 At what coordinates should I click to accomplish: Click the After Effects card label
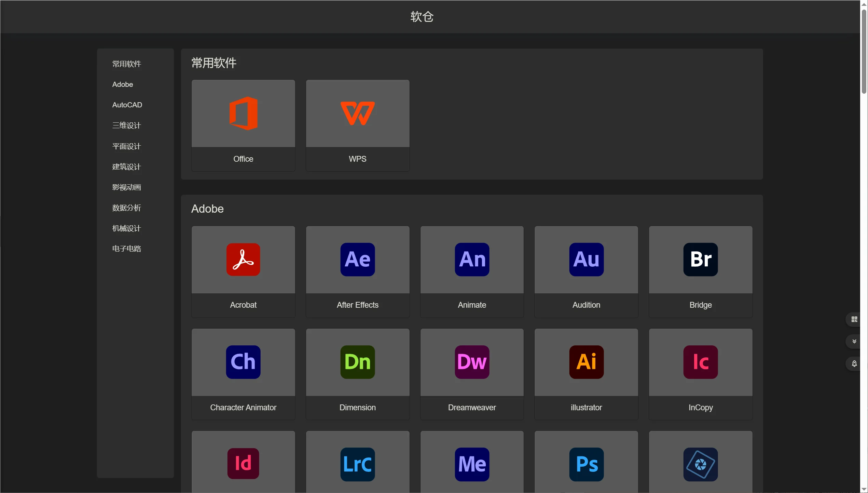coord(358,305)
